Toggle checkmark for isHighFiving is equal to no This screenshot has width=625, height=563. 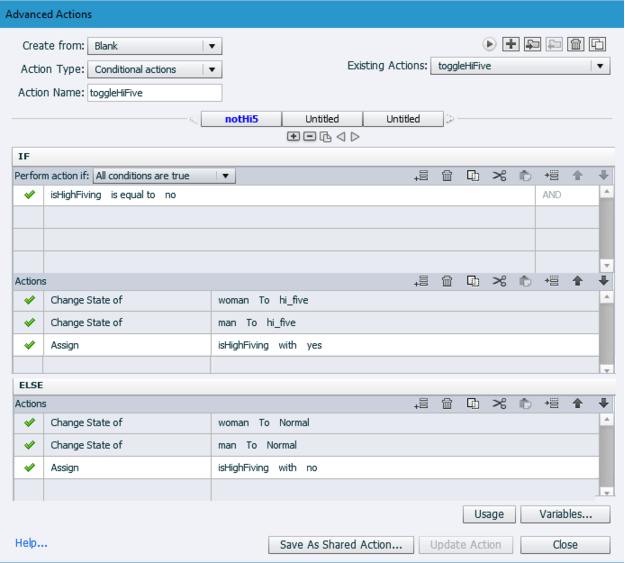point(29,195)
